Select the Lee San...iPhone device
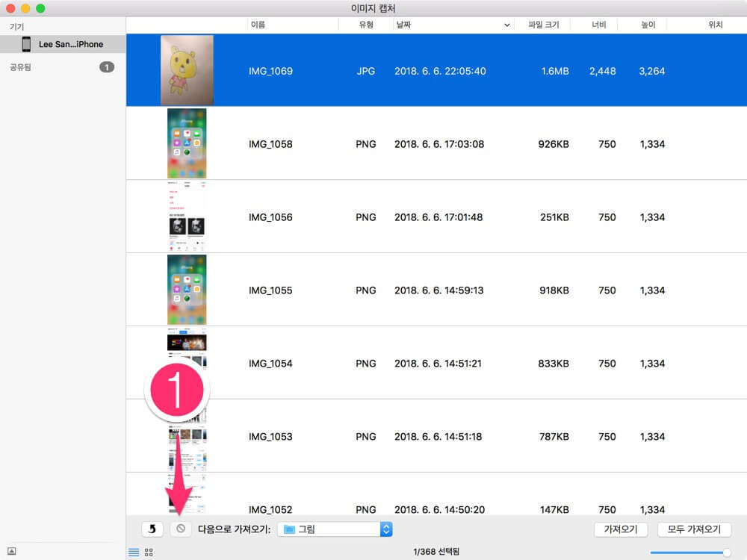This screenshot has height=560, width=747. pos(63,44)
